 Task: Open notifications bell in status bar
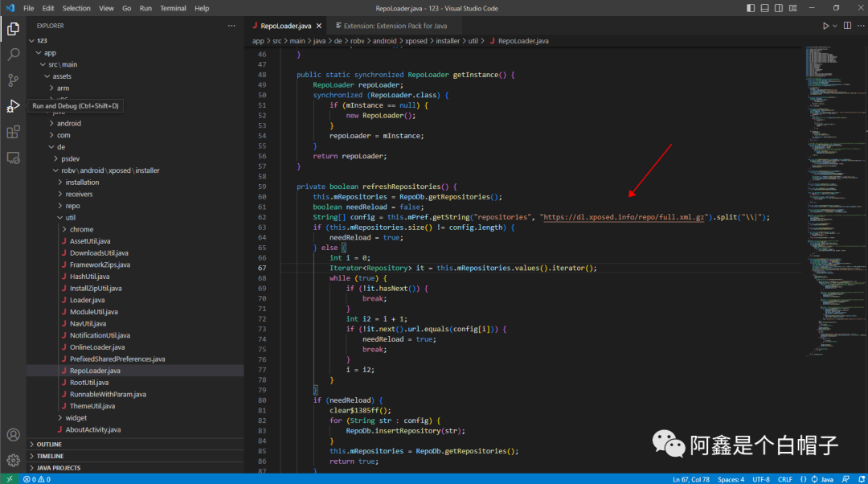[862, 479]
